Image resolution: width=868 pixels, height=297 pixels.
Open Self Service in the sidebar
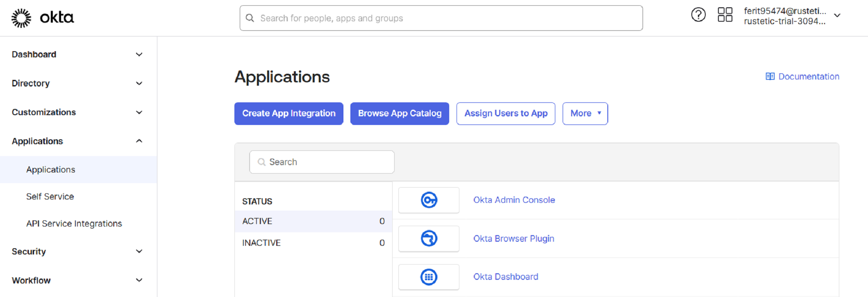click(x=50, y=197)
